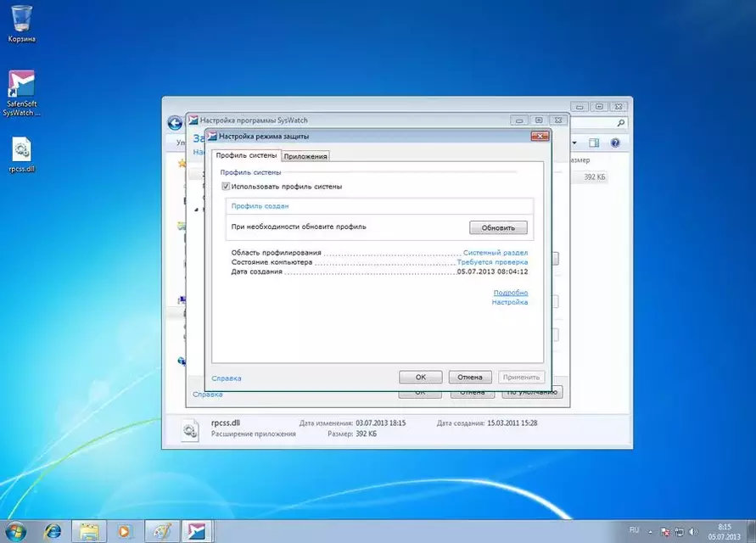Open the Системный раздел link
This screenshot has width=756, height=543.
pos(496,252)
